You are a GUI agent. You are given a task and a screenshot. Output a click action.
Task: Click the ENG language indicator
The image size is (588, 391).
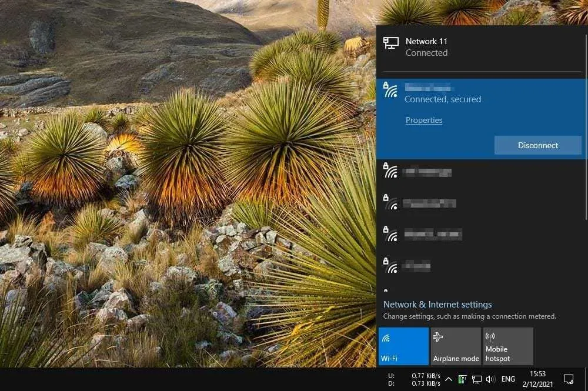tap(508, 379)
